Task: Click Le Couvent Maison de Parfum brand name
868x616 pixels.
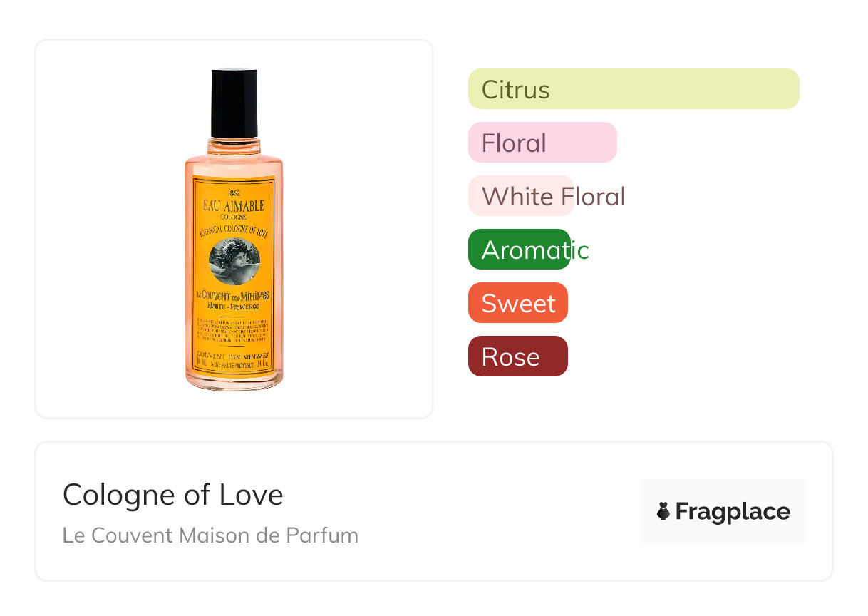Action: (210, 535)
